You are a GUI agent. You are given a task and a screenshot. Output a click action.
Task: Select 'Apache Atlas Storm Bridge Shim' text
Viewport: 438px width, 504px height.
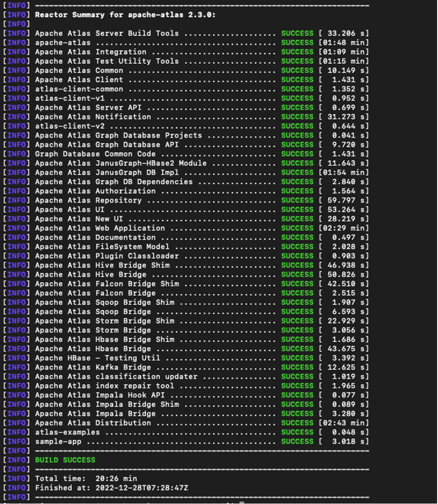coord(104,321)
